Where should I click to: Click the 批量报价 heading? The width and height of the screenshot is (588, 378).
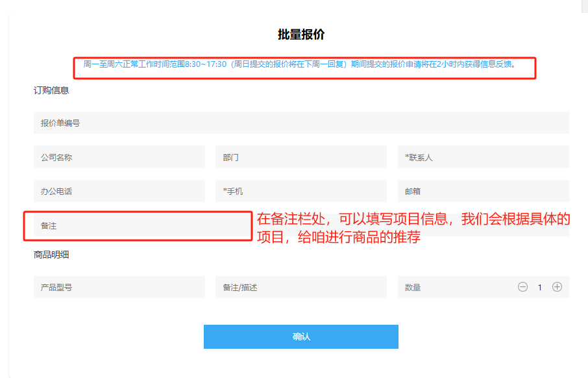click(x=300, y=34)
